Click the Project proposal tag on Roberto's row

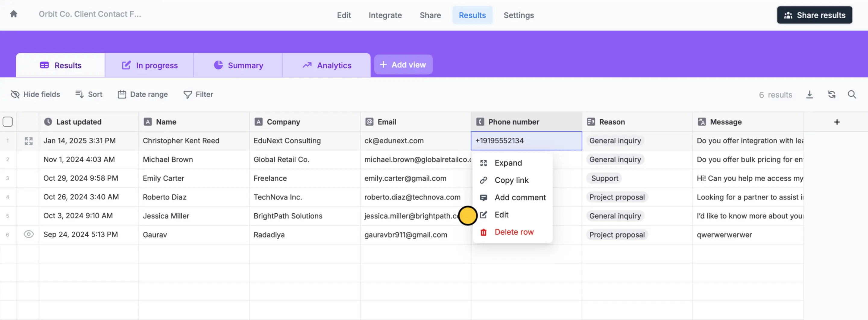tap(617, 197)
